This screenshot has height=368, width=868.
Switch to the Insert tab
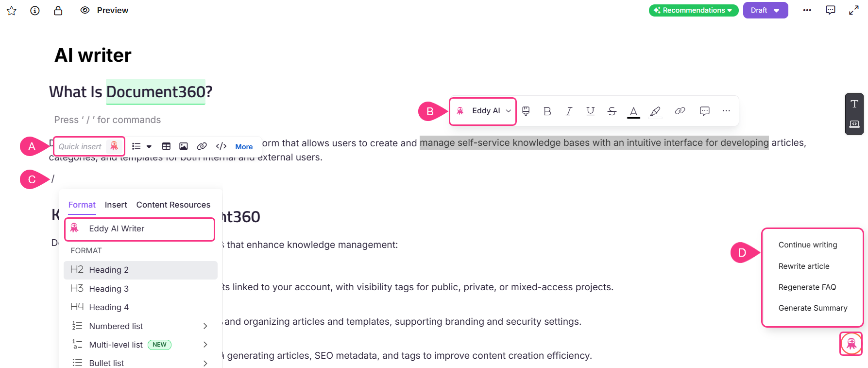(116, 205)
